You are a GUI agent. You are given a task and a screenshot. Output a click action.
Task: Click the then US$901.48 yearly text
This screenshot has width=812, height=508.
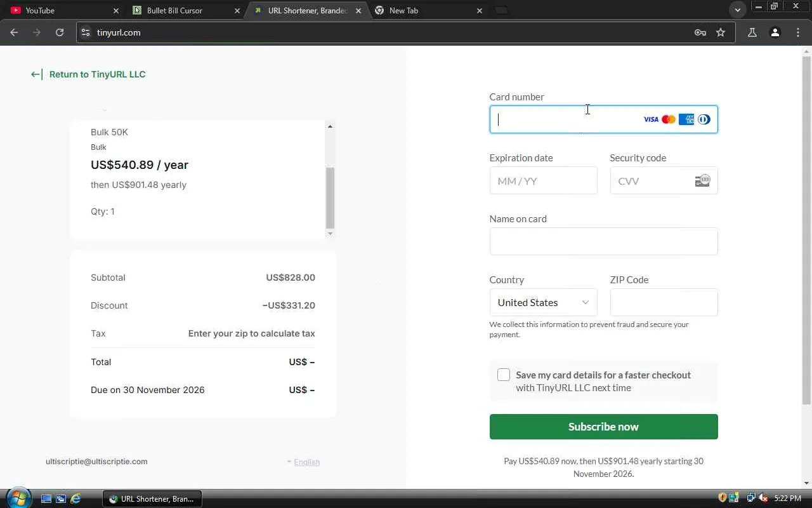coord(138,185)
